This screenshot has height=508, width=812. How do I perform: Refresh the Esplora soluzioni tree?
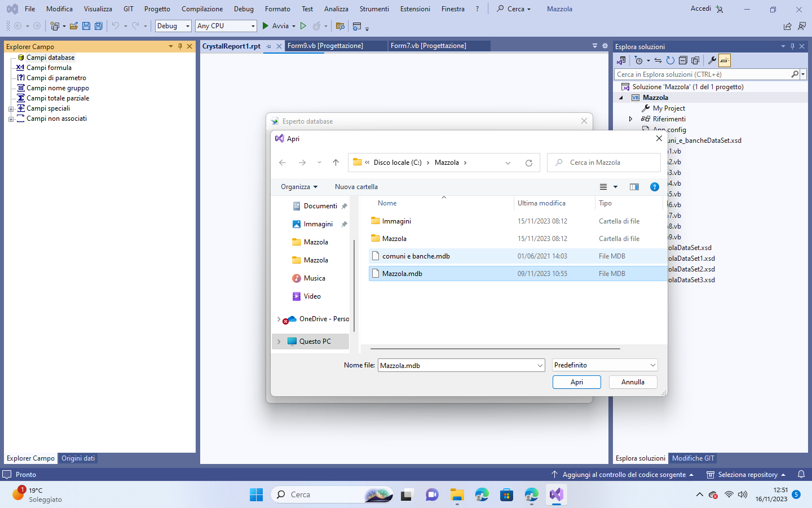click(x=670, y=60)
